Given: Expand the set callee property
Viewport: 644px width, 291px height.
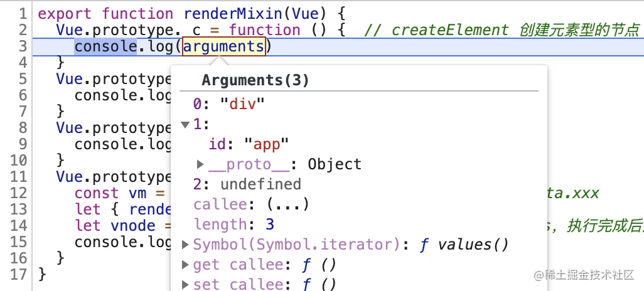Looking at the screenshot, I should (x=185, y=284).
